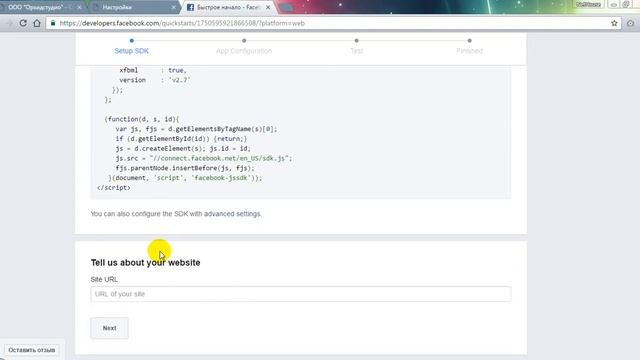The height and width of the screenshot is (360, 640).
Task: Click the 'facebook-jssdk' string in code
Action: click(221, 178)
